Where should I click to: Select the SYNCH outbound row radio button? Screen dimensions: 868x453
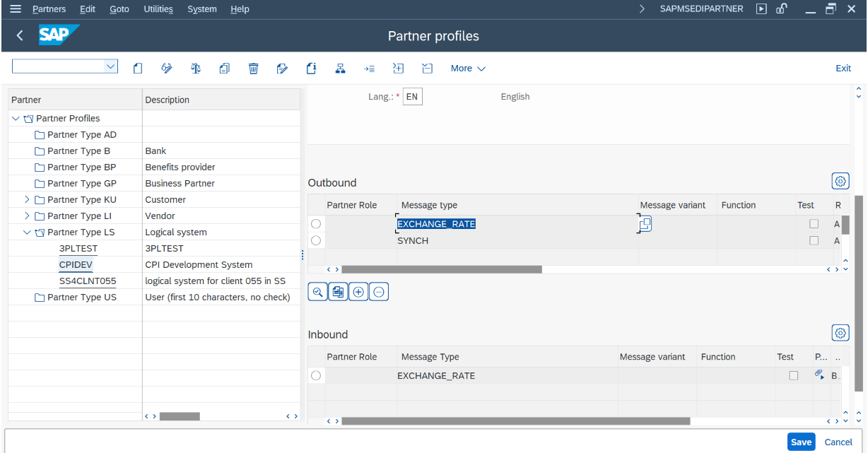[316, 241]
